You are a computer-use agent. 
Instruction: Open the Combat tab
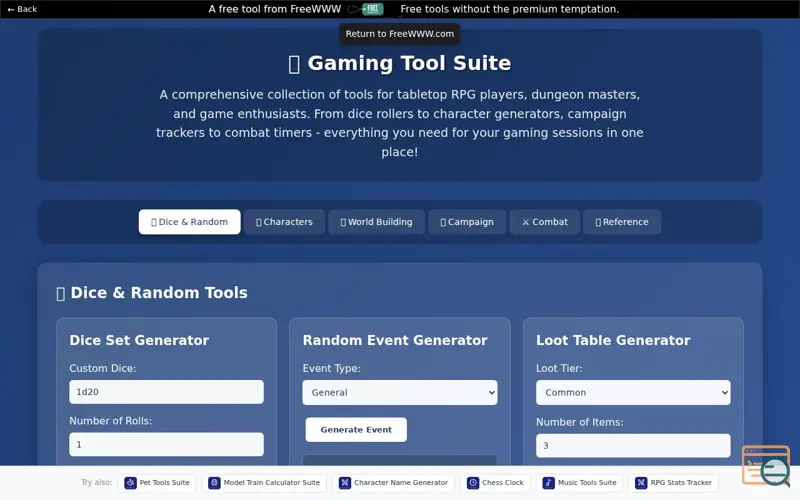pyautogui.click(x=544, y=222)
